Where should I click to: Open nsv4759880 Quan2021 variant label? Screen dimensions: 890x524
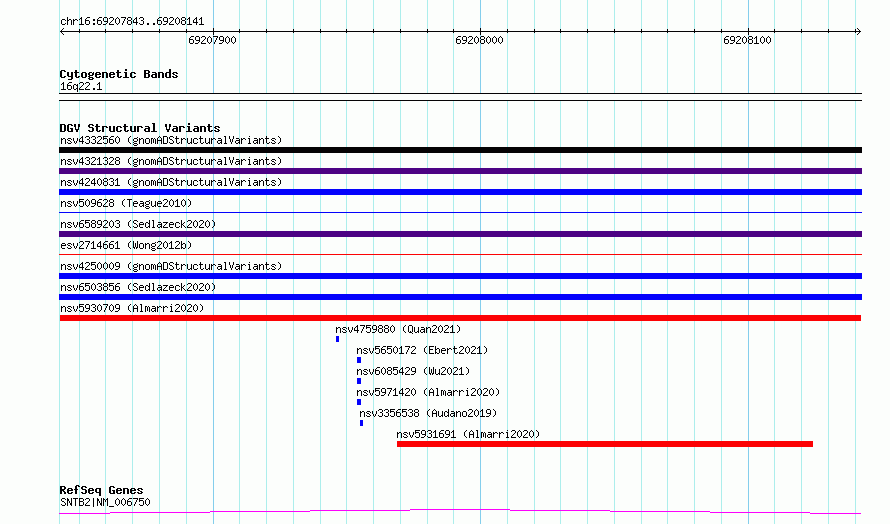click(398, 329)
